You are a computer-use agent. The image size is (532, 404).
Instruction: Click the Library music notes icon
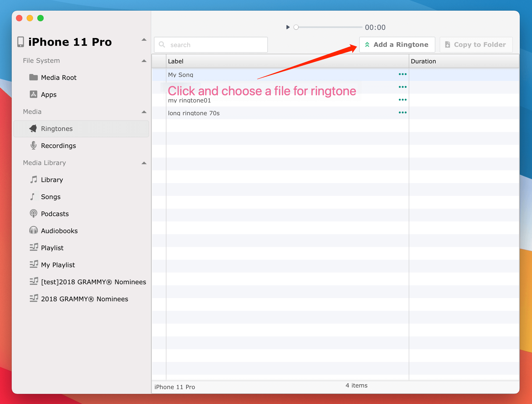pos(34,179)
